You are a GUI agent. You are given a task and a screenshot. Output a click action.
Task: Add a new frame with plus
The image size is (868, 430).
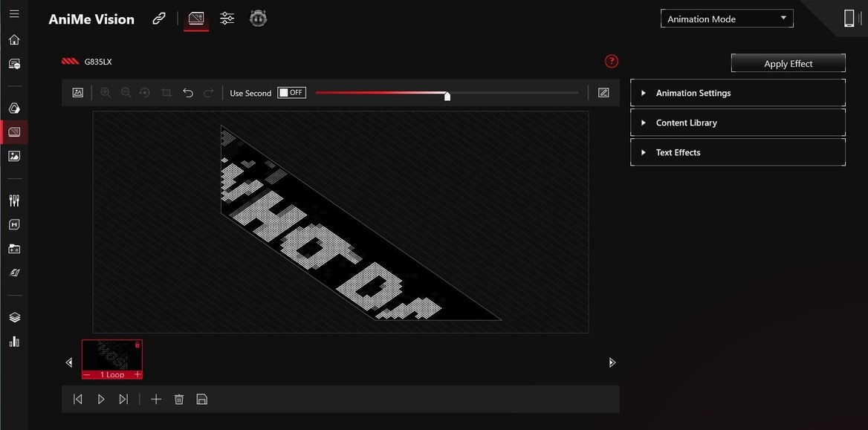click(156, 399)
